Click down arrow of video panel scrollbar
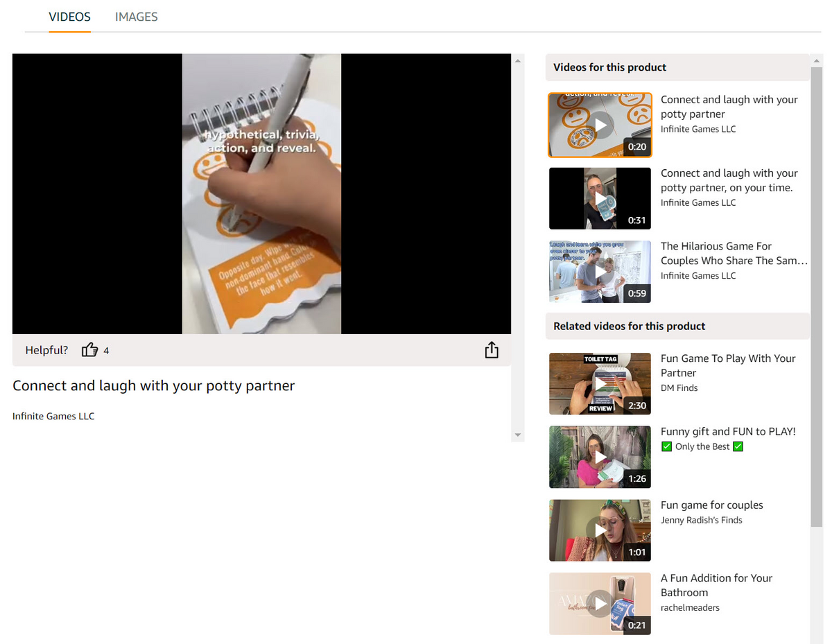The height and width of the screenshot is (644, 832). point(517,435)
